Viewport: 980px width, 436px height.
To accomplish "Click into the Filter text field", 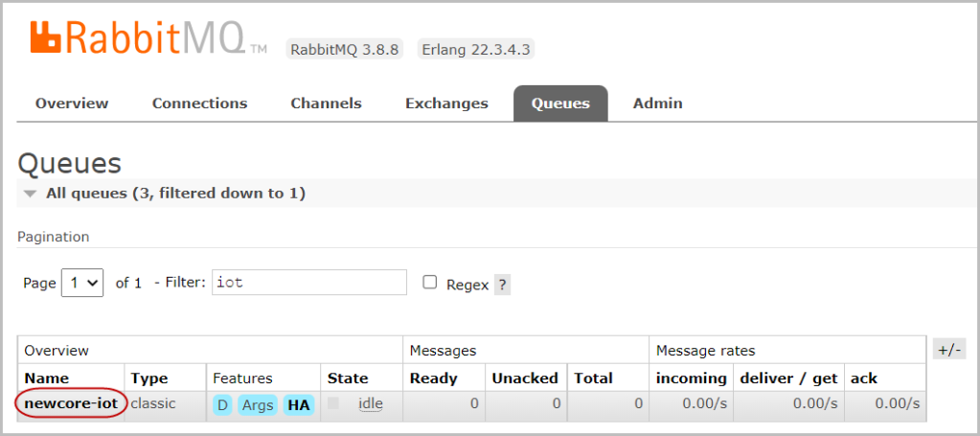I will (308, 283).
